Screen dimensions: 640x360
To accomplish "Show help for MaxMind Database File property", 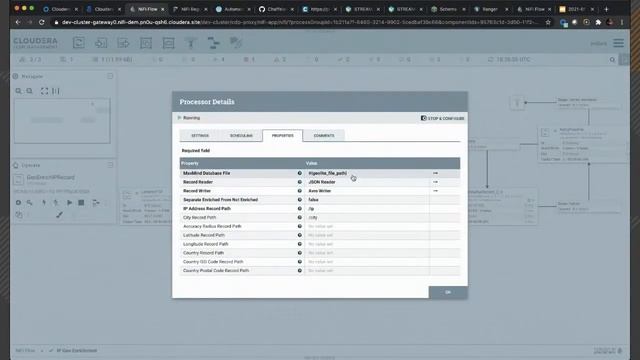I will tap(300, 173).
